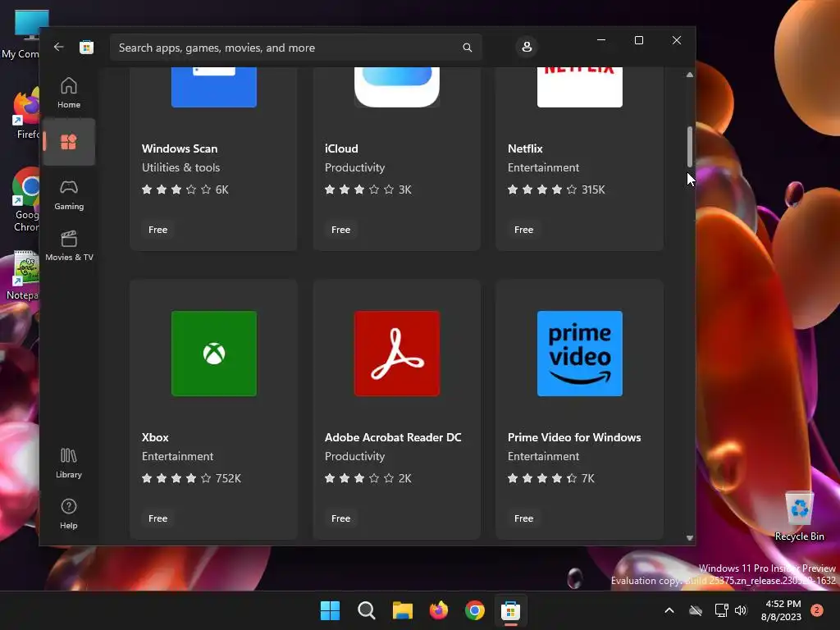Open the Netflix app icon
The height and width of the screenshot is (630, 840).
tap(580, 87)
